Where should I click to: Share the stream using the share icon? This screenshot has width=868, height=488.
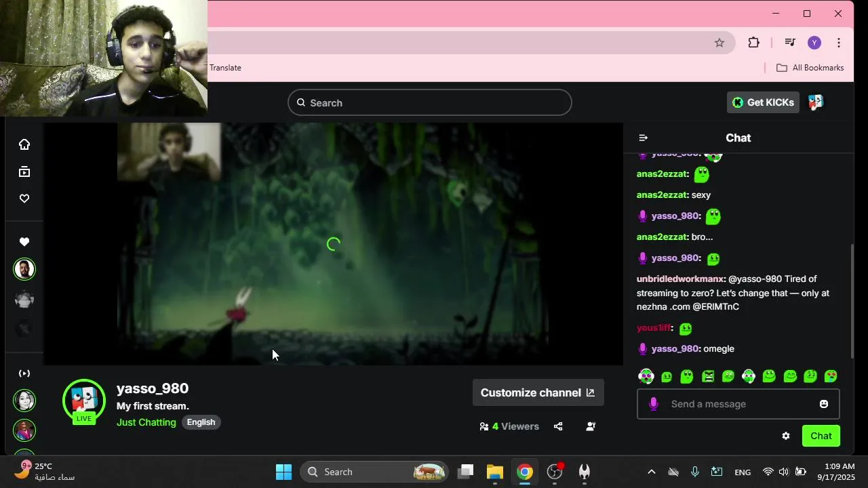tap(558, 426)
